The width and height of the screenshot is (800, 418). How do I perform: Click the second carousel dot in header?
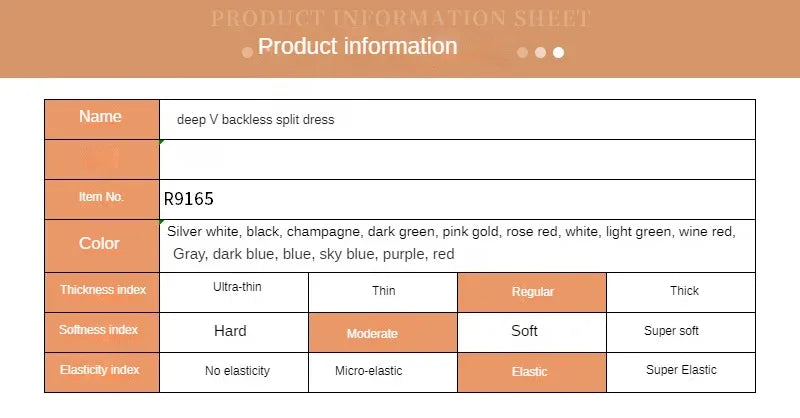point(540,53)
